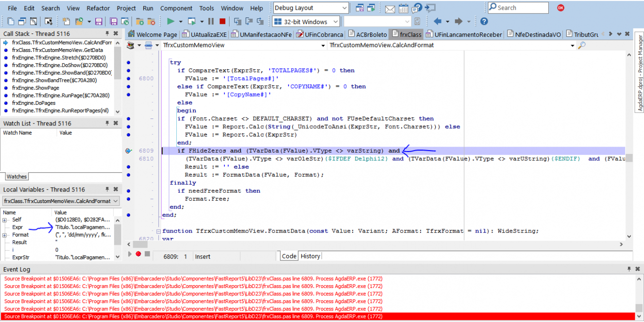
Task: Click the Pause program icon
Action: pos(211,21)
